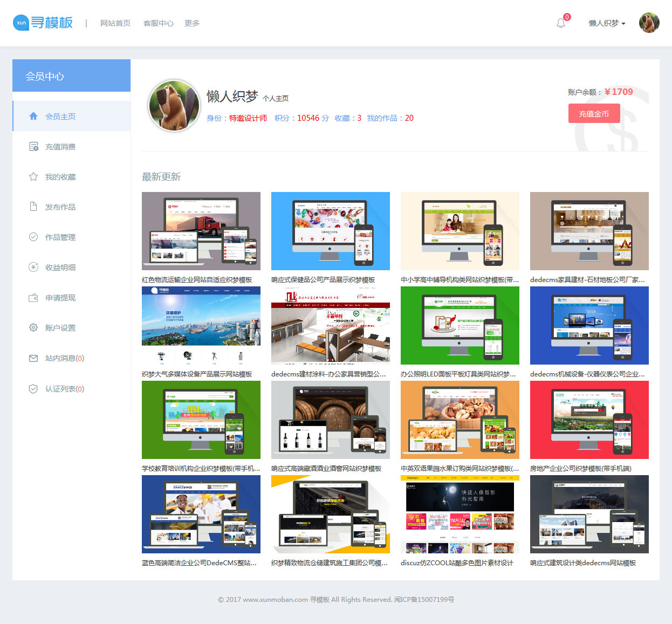The height and width of the screenshot is (624, 672).
Task: Open the 个人主页 link beside username
Action: coord(276,99)
